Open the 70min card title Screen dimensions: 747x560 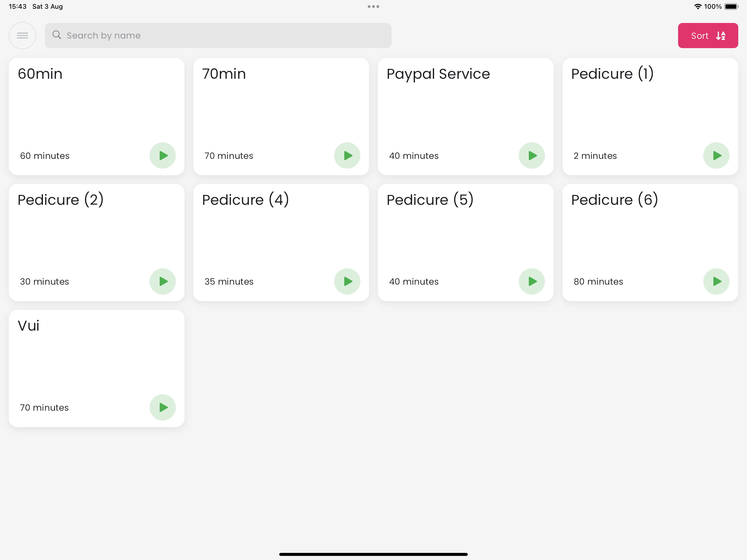[x=224, y=74]
